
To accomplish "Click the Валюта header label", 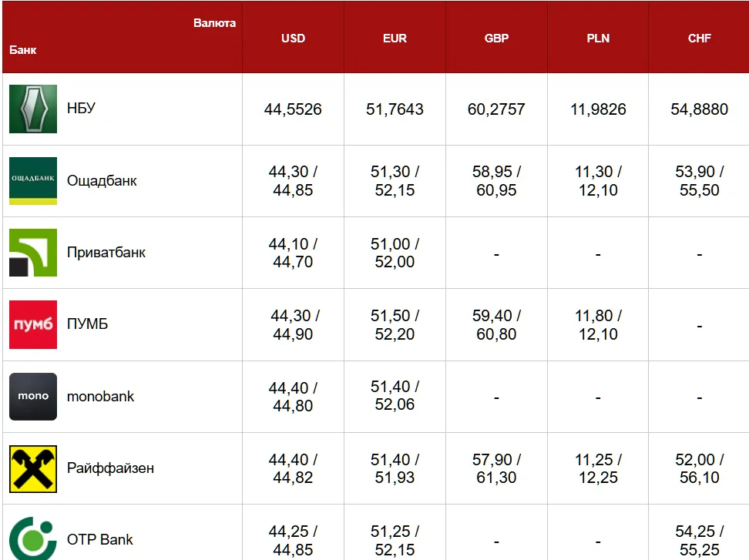I will point(214,23).
